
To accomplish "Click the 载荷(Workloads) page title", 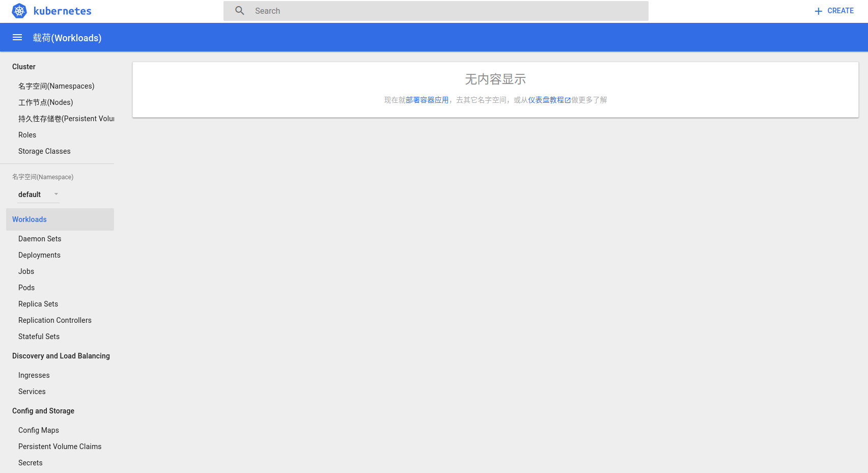I will (67, 38).
